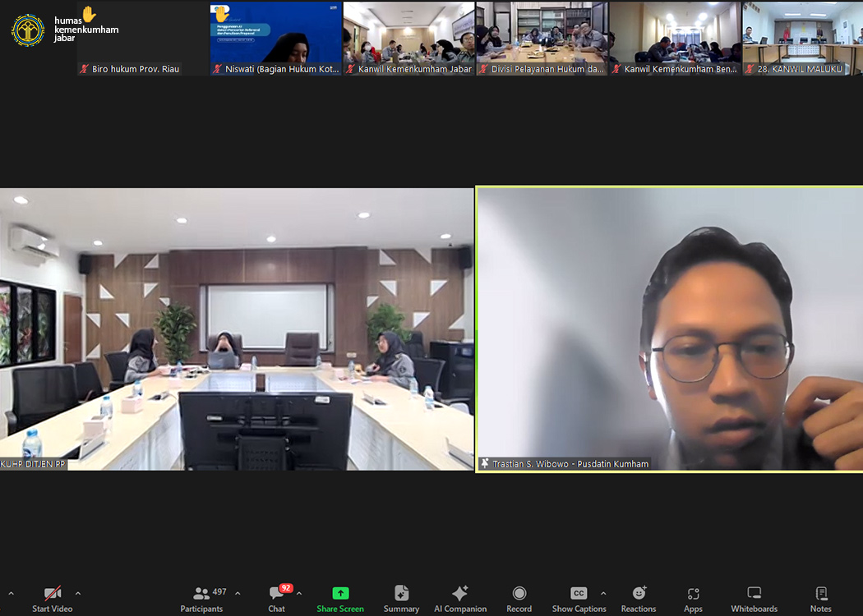Expand the Show Captions options arrow
The height and width of the screenshot is (616, 863).
(603, 593)
